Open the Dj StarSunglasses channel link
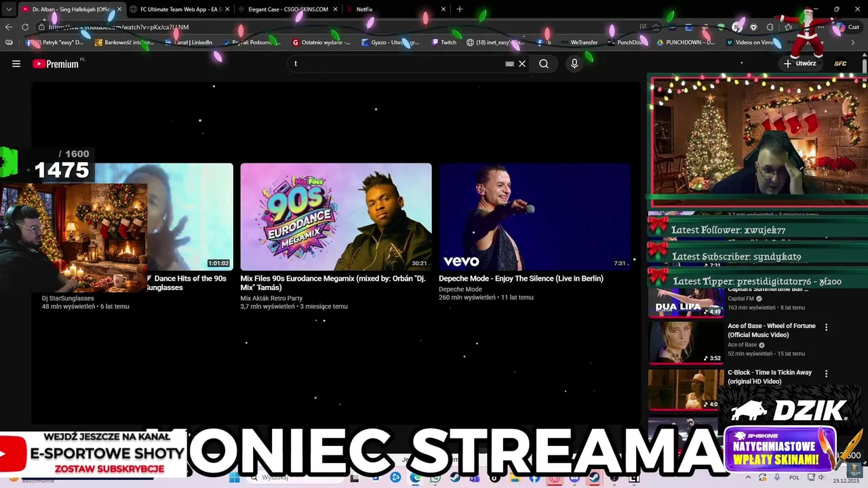Screen dimensions: 868x488 (68, 298)
